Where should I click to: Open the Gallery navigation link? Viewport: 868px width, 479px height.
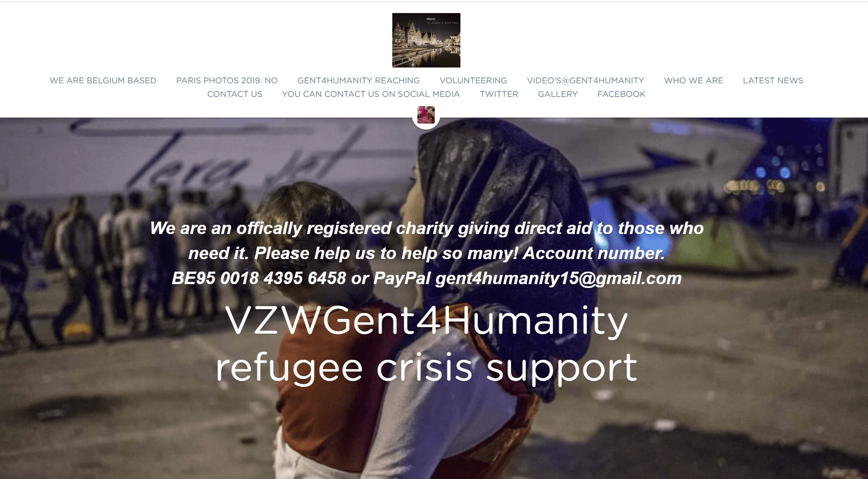[557, 94]
